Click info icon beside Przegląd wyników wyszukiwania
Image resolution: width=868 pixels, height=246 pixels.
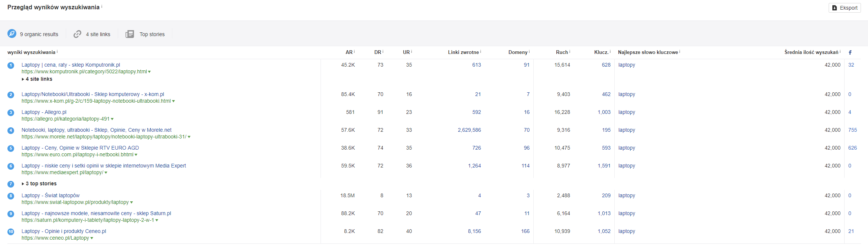pyautogui.click(x=102, y=7)
